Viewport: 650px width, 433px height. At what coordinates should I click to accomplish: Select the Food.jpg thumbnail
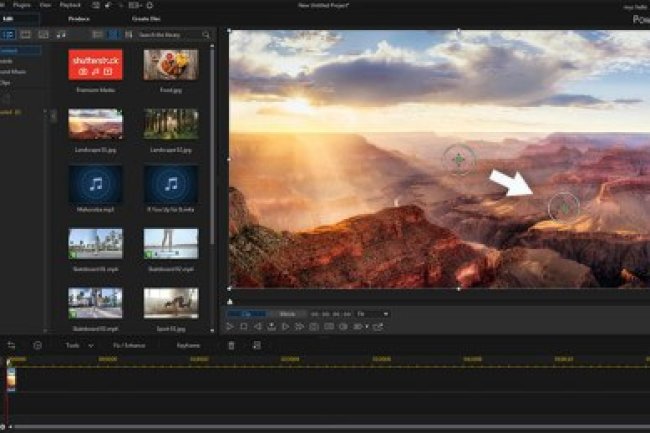tap(170, 66)
